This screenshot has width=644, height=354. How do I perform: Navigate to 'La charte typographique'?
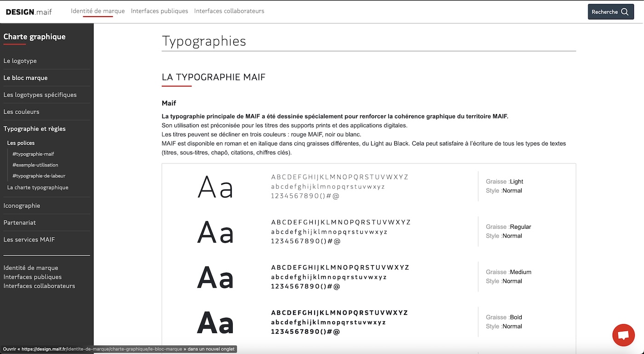click(x=37, y=187)
